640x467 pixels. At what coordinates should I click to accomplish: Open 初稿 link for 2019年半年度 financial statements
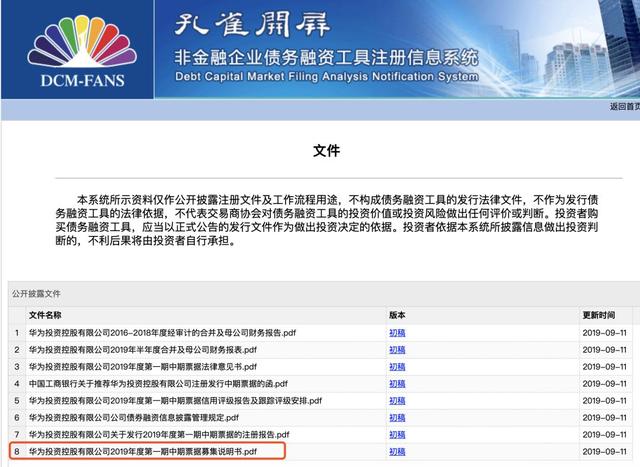coord(397,350)
